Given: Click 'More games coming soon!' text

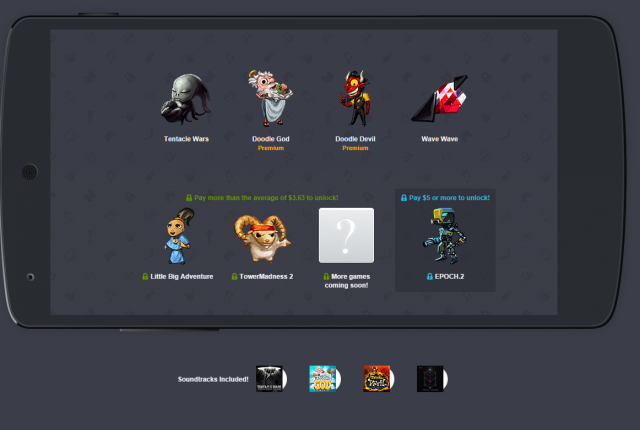Looking at the screenshot, I should pos(347,281).
